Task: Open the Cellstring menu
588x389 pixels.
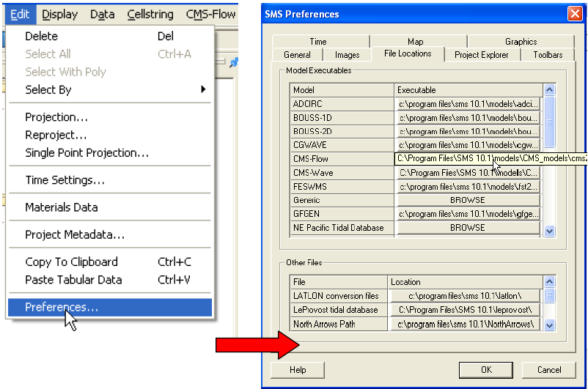Action: click(x=150, y=14)
